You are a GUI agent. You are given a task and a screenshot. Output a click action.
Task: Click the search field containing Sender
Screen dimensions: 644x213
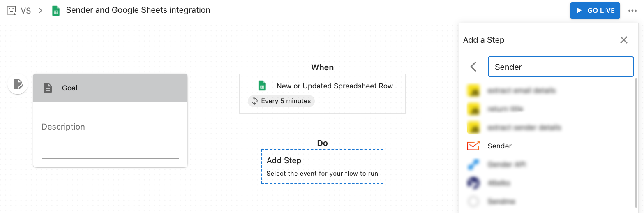click(x=561, y=67)
